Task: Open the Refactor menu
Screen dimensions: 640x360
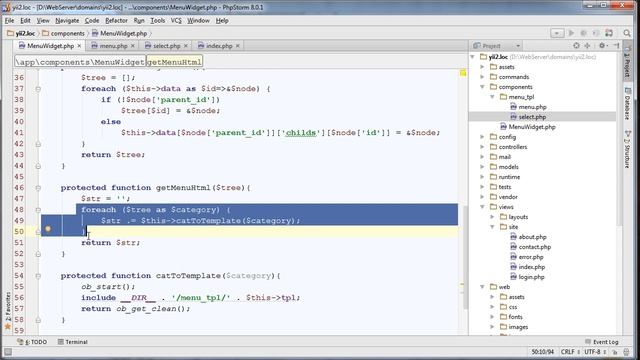Action: pos(116,20)
